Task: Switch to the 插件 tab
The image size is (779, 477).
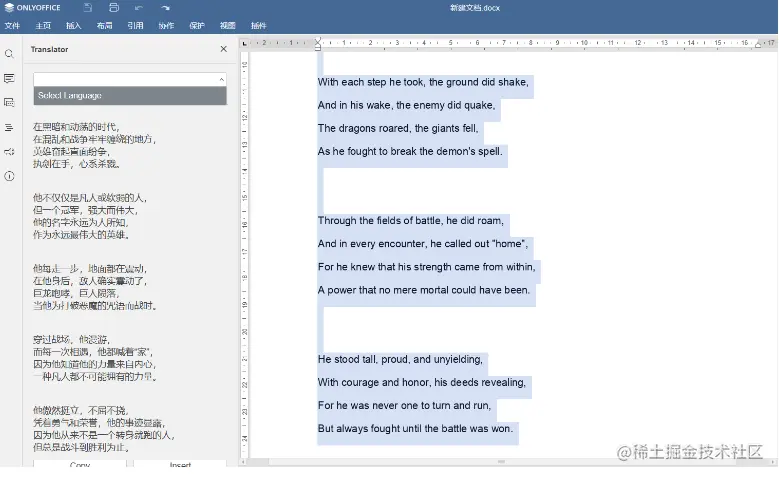Action: (x=258, y=25)
